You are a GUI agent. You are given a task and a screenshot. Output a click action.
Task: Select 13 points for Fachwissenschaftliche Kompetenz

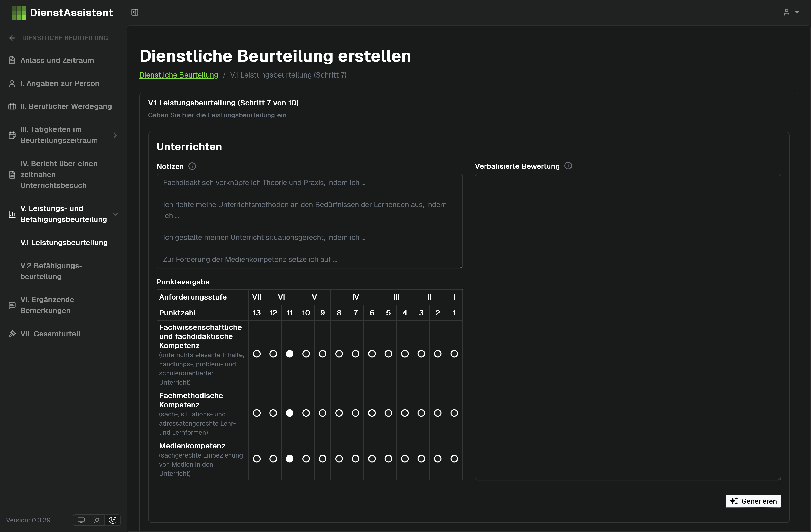coord(256,354)
